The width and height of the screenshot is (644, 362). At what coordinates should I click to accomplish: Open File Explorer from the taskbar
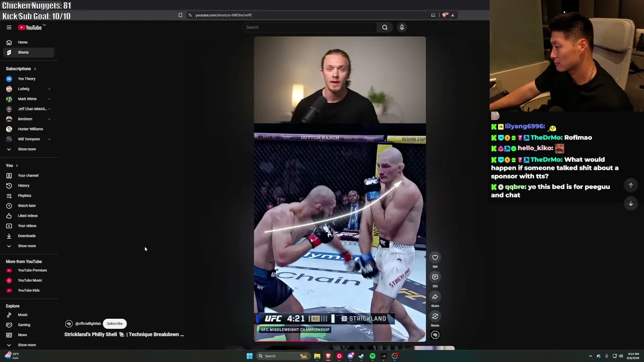pos(317,356)
